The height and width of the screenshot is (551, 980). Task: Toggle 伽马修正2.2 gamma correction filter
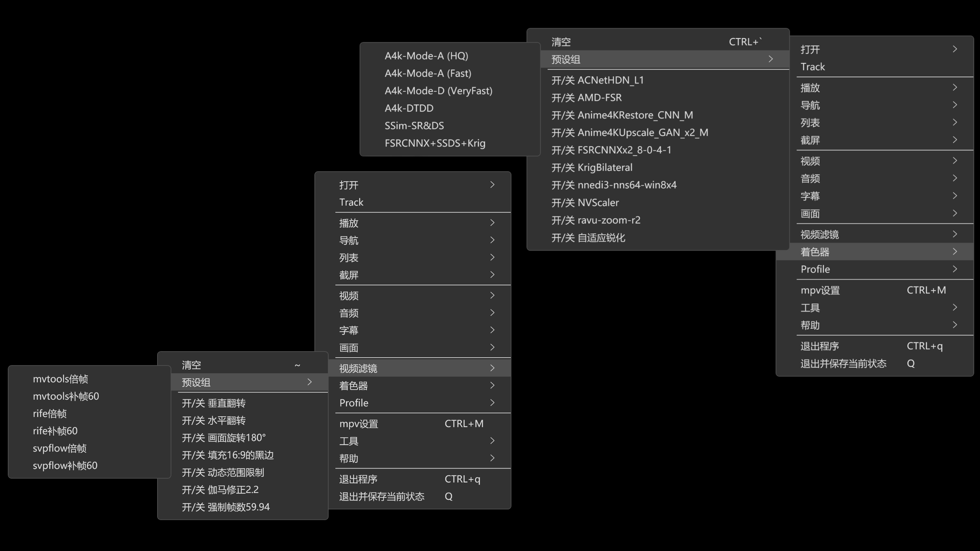pos(220,490)
